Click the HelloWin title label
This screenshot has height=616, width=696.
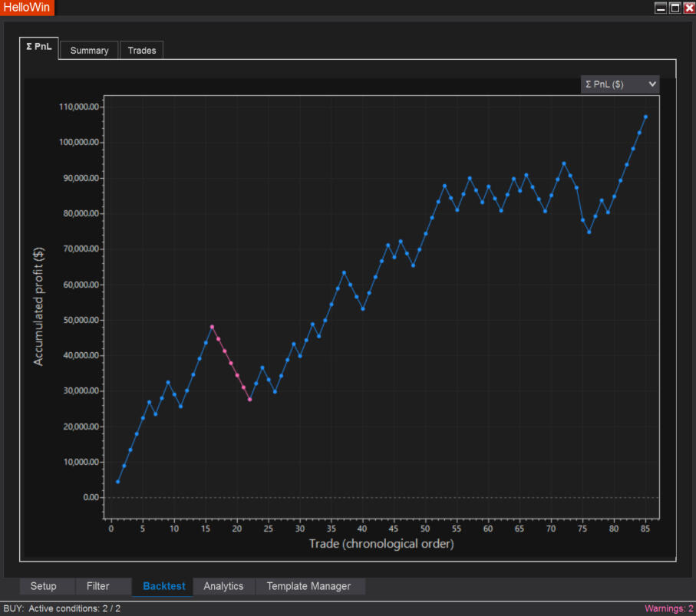click(27, 8)
